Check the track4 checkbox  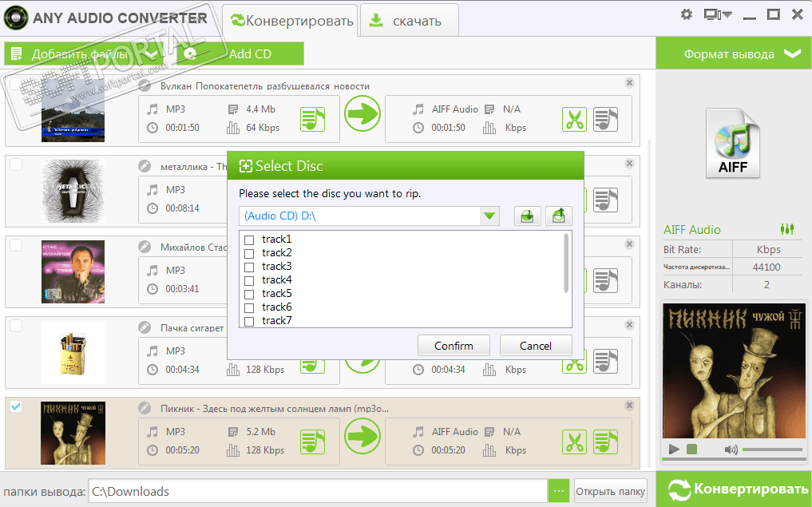249,281
